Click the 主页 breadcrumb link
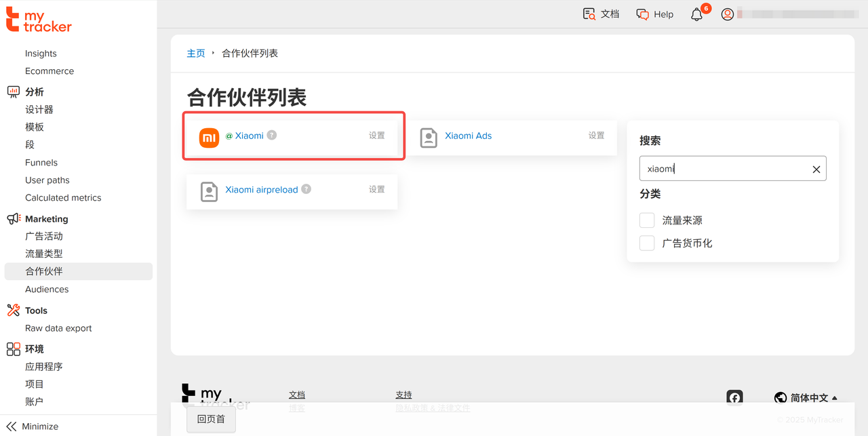This screenshot has height=436, width=868. (196, 54)
